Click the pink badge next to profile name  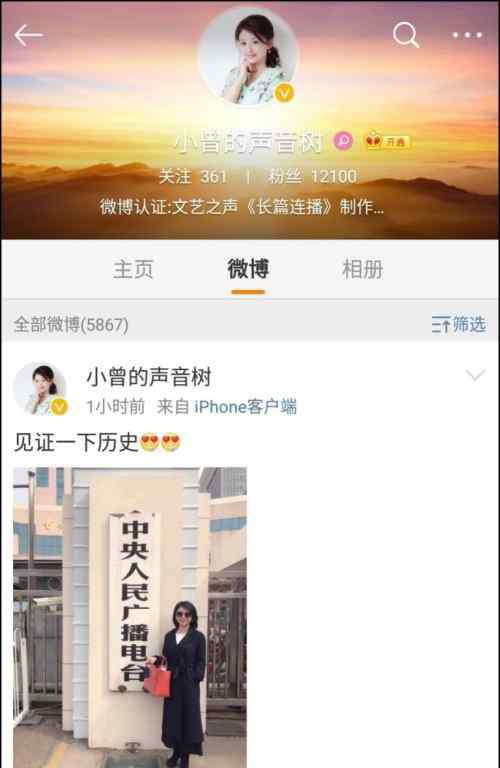click(343, 141)
